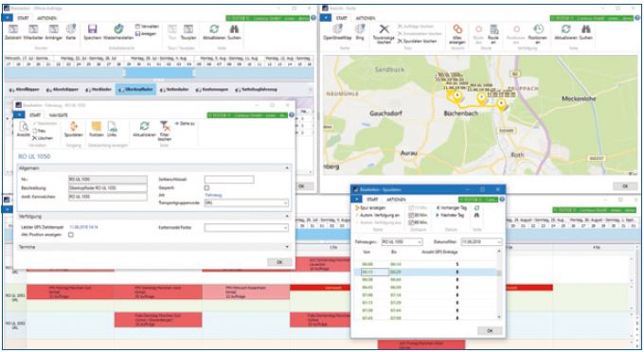Click the Anhänger ribbon icon
The height and width of the screenshot is (352, 644).
point(54,32)
